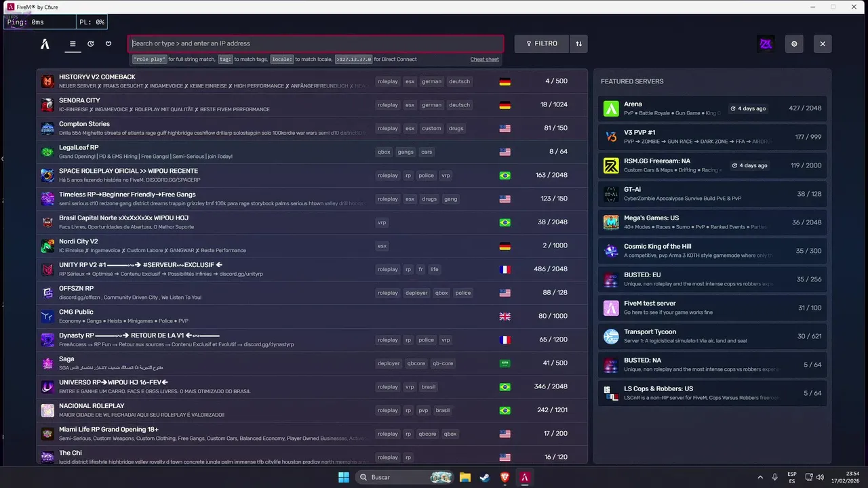Viewport: 868px width, 488px height.
Task: Open featured FiveM test server
Action: coord(712,308)
